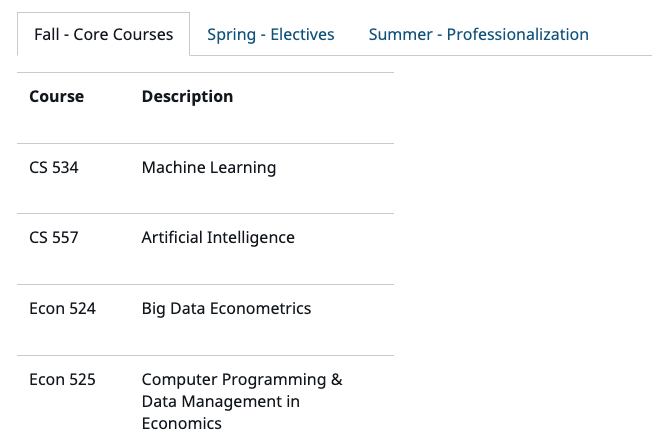659x440 pixels.
Task: Switch to Summer - Professionalization tab
Action: pyautogui.click(x=478, y=34)
